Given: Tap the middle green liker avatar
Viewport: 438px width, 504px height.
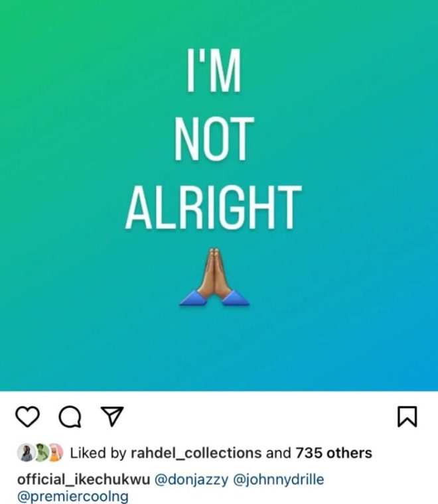Looking at the screenshot, I should click(41, 452).
